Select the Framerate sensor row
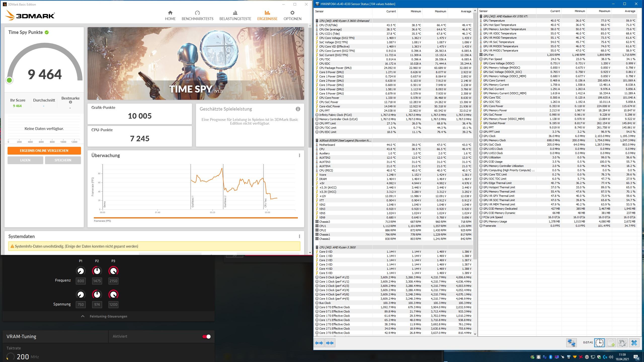644x362 pixels. pyautogui.click(x=558, y=226)
